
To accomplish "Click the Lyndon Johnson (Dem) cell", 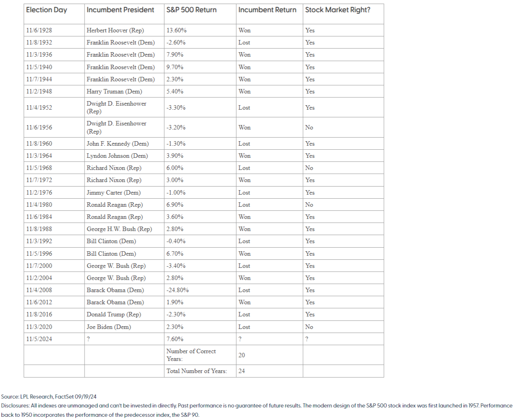I will (117, 156).
